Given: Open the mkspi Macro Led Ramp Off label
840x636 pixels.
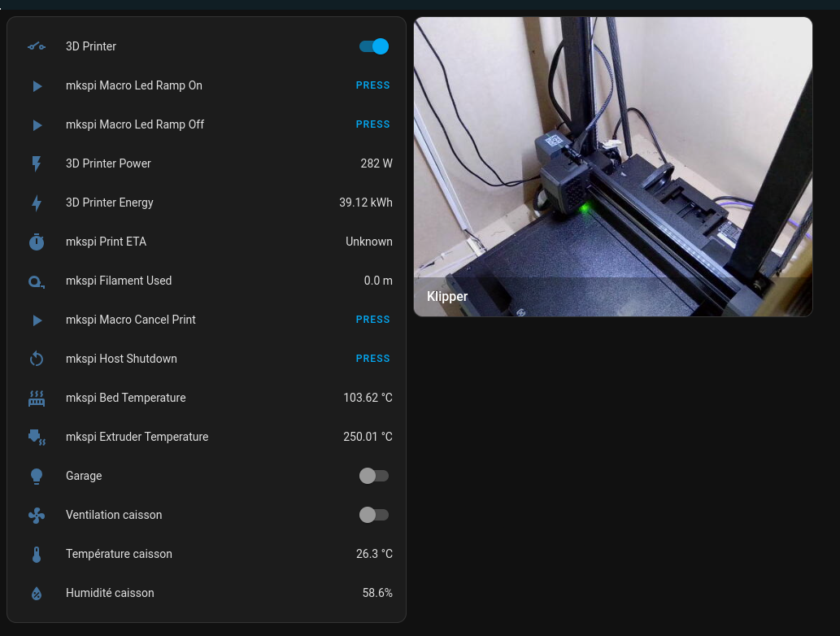Looking at the screenshot, I should tap(135, 125).
